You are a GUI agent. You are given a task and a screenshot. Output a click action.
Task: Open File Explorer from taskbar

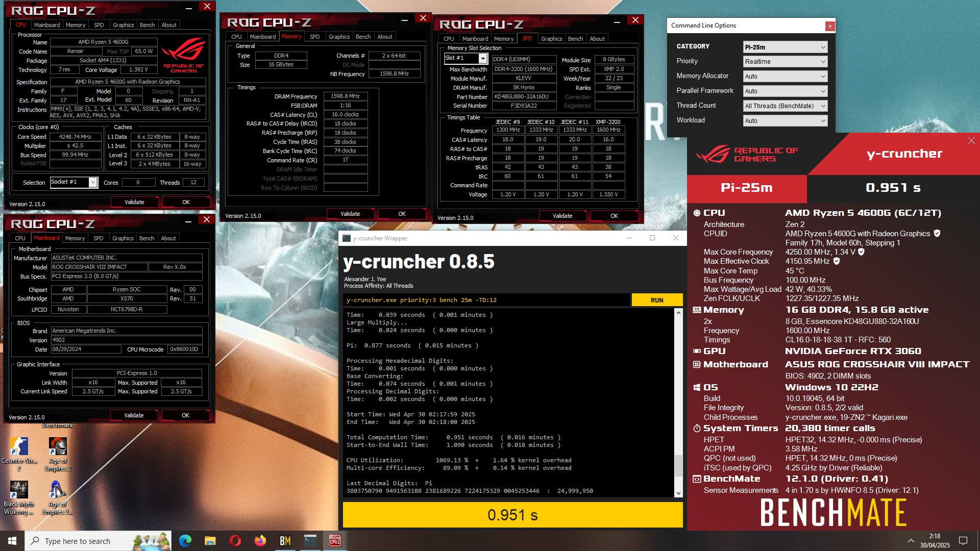pyautogui.click(x=210, y=541)
